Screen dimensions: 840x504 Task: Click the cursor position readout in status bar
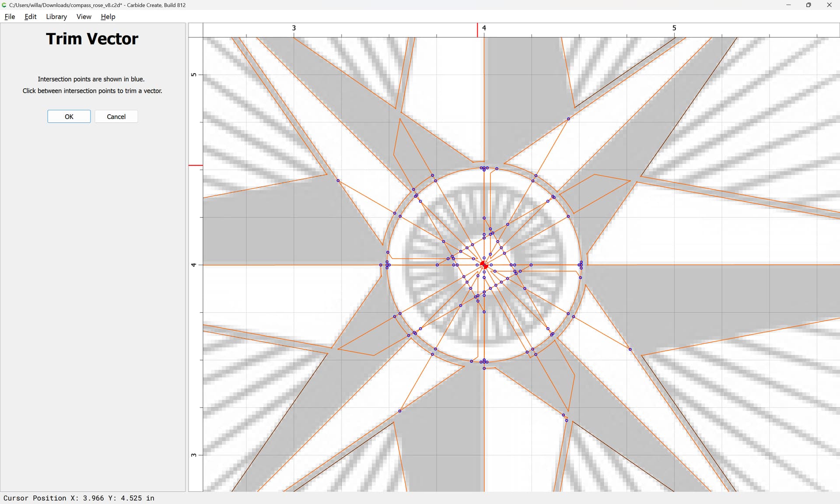point(79,498)
